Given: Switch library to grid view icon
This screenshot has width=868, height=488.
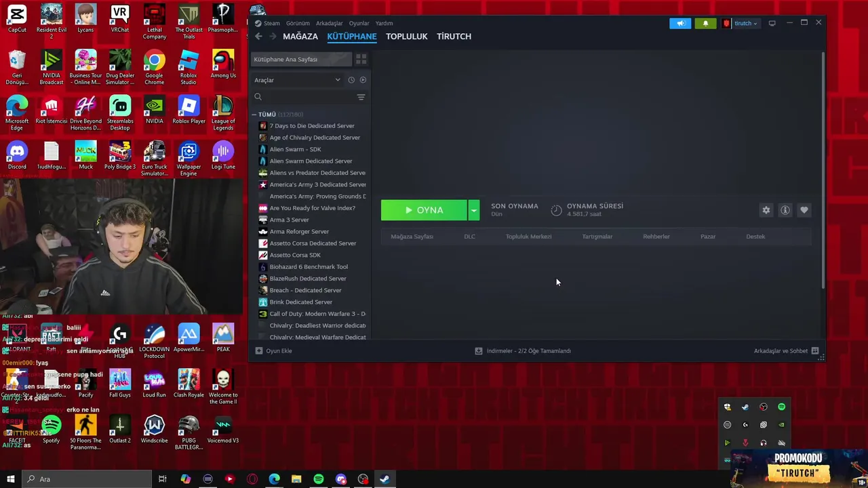Looking at the screenshot, I should (361, 59).
